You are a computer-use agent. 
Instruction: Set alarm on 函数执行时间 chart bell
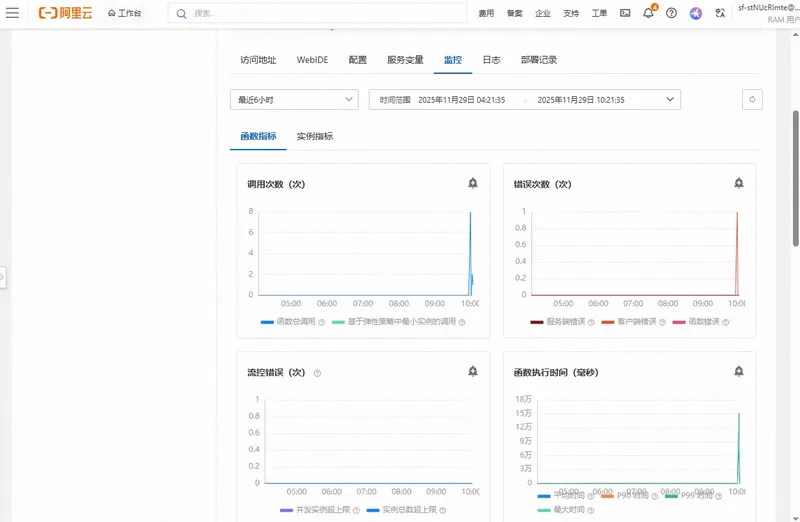click(x=739, y=371)
